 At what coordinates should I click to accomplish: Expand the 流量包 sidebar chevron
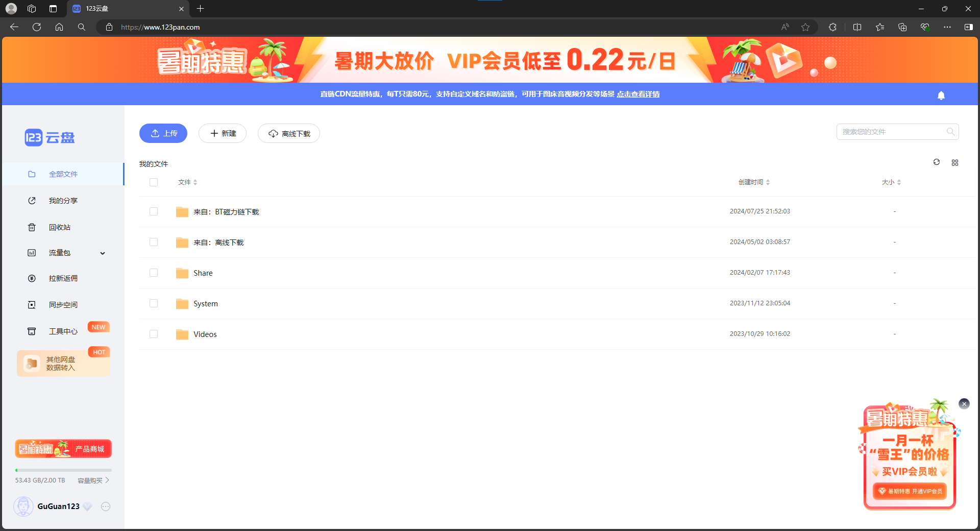click(x=103, y=253)
